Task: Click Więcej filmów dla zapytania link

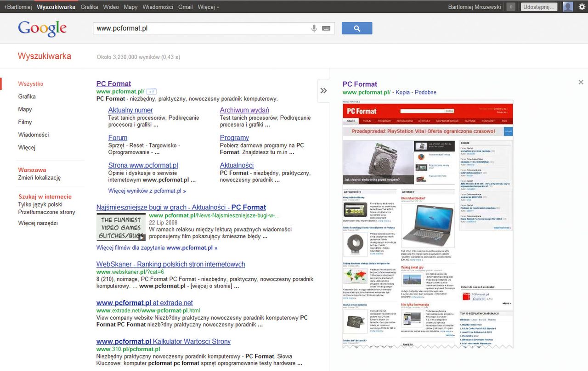Action: [x=157, y=248]
